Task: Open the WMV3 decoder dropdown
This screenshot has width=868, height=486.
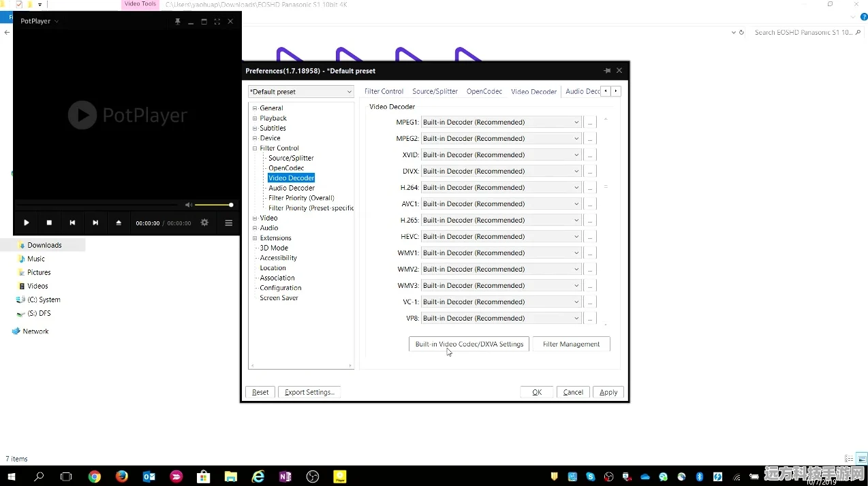Action: pos(501,285)
